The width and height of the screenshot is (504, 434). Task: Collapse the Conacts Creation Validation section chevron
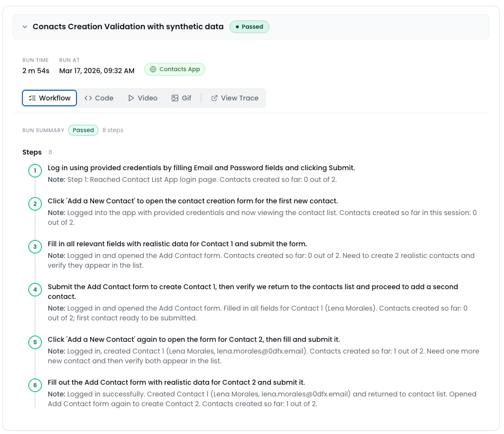[25, 27]
